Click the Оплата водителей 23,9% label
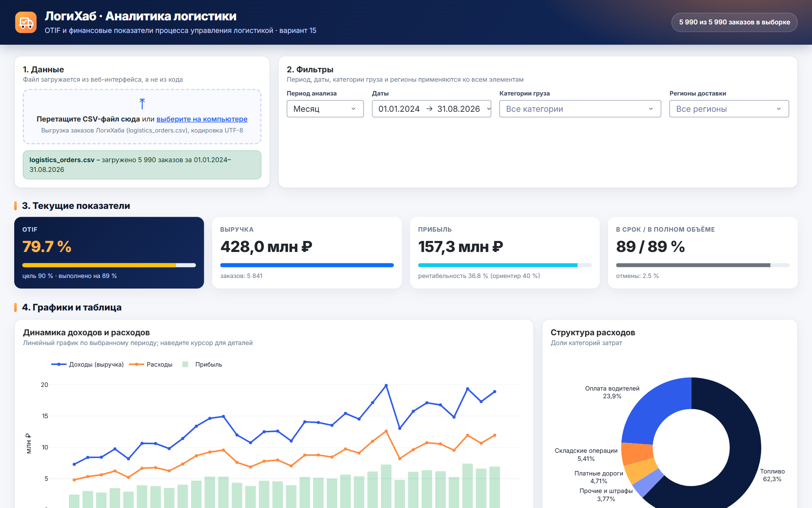Screen dimensions: 812x508 [612, 392]
